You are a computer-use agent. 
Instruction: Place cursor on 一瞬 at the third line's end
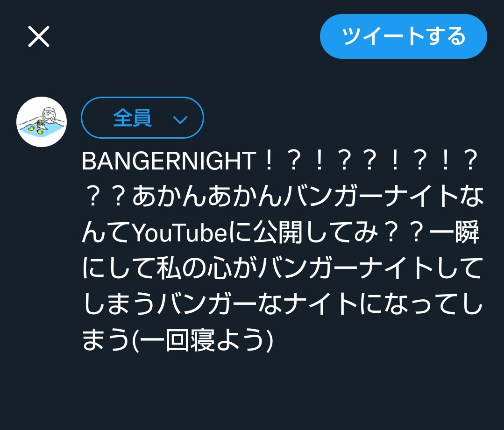click(454, 233)
